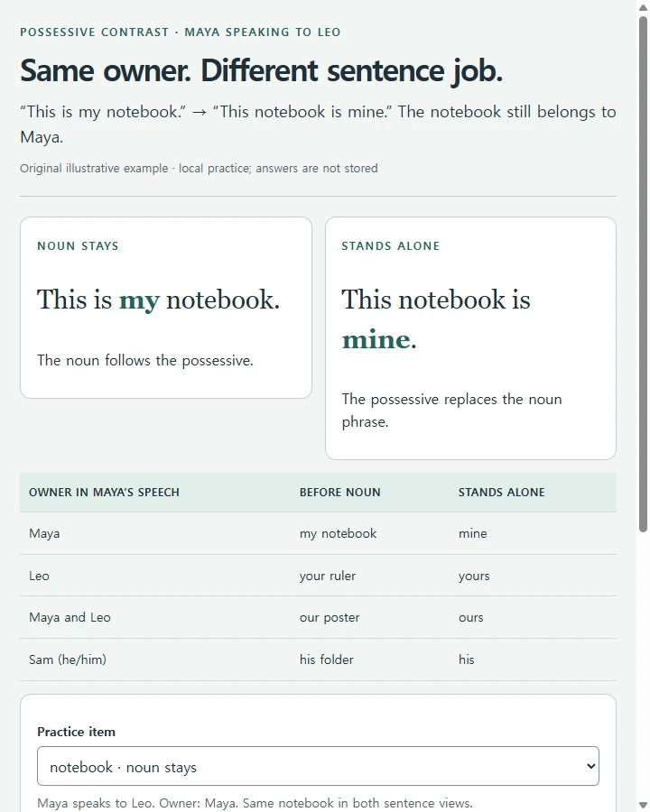650x812 pixels.
Task: Click the vertical scrollbar thumb
Action: pos(643,274)
